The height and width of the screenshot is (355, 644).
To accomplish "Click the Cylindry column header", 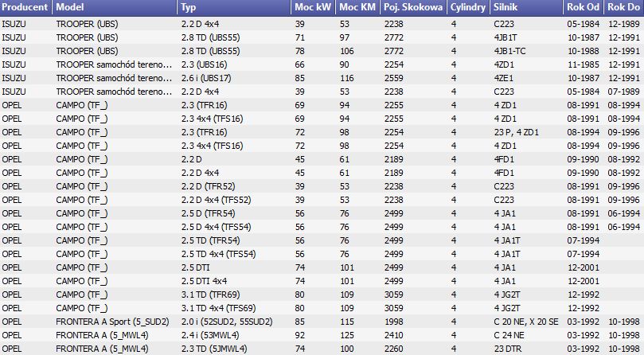I will tap(468, 7).
